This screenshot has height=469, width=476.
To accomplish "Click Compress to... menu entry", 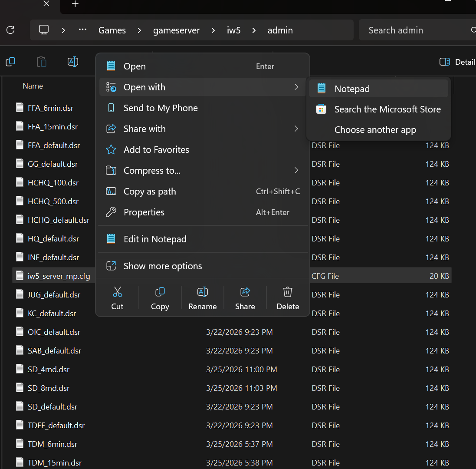I will click(x=203, y=170).
